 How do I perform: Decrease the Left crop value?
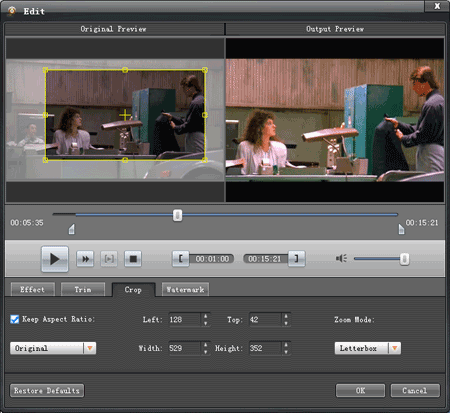(206, 323)
